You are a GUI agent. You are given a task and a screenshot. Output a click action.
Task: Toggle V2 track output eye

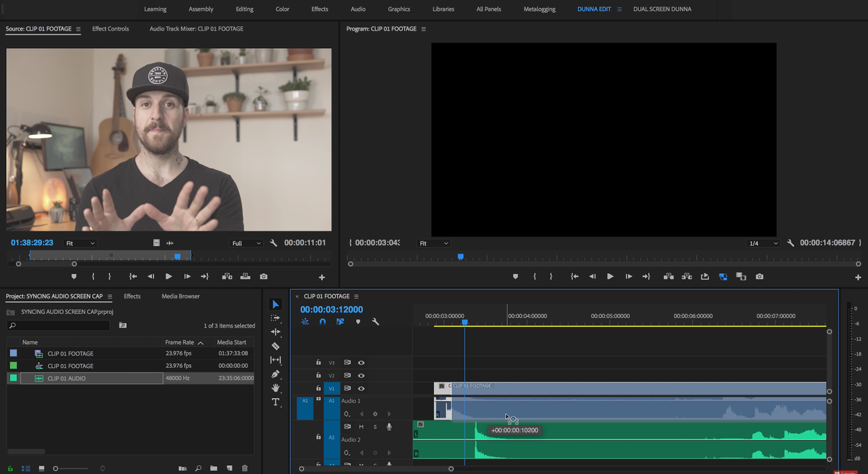pyautogui.click(x=361, y=376)
